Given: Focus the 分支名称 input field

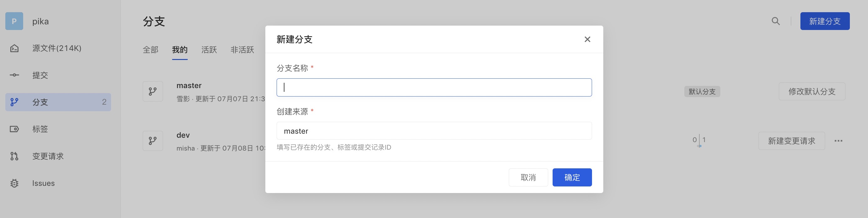Looking at the screenshot, I should pyautogui.click(x=434, y=87).
